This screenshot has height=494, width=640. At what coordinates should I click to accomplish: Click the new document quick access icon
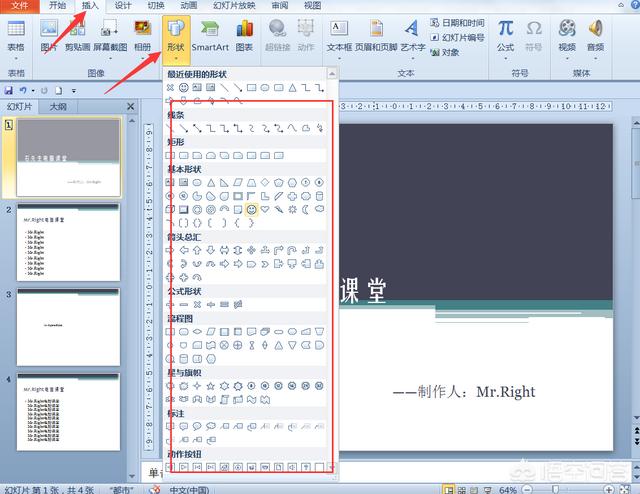(x=59, y=90)
